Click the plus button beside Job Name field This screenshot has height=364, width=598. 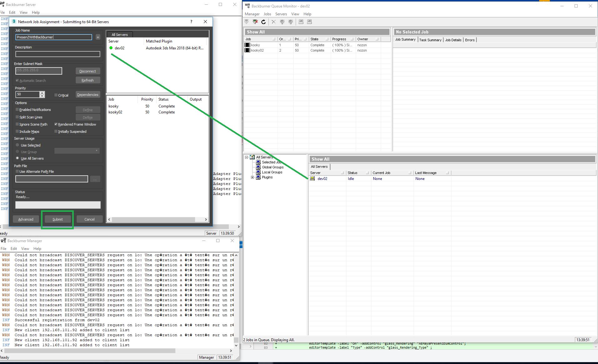pyautogui.click(x=98, y=37)
